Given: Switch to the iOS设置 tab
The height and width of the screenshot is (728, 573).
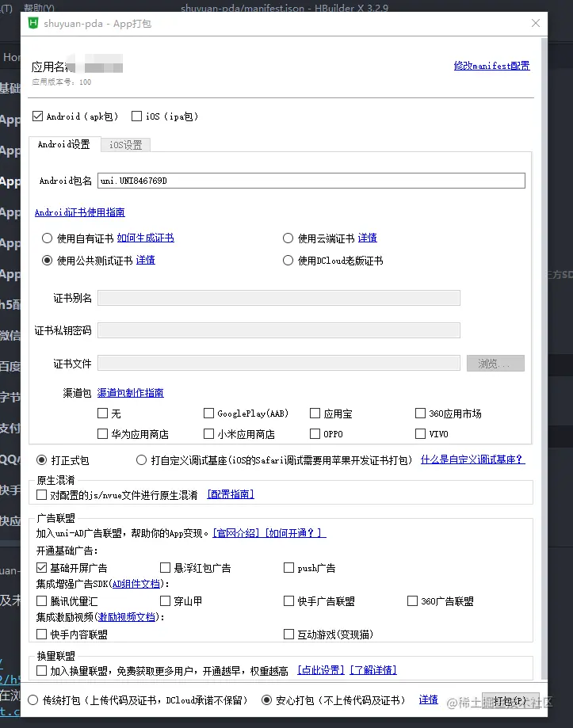Looking at the screenshot, I should [x=125, y=145].
